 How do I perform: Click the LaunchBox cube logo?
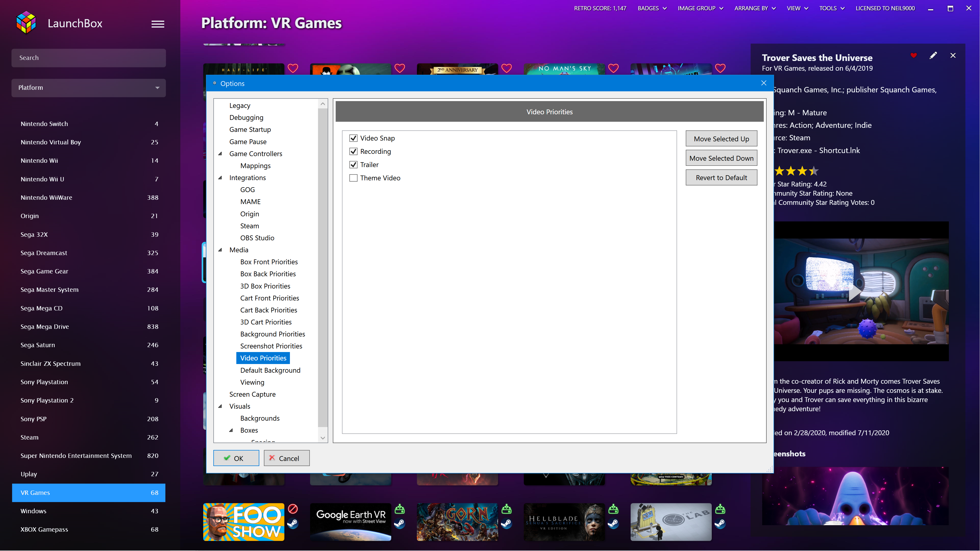[26, 22]
